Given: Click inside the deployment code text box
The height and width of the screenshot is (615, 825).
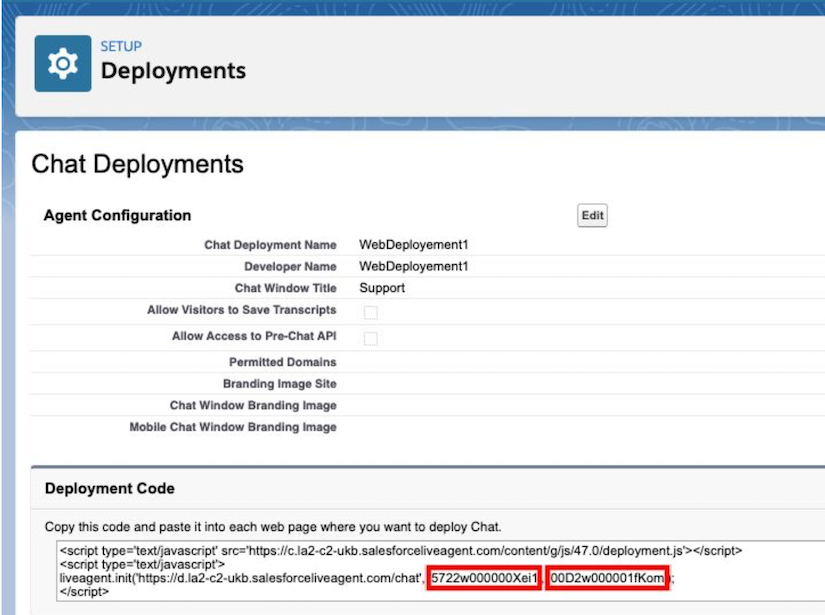Looking at the screenshot, I should [x=440, y=571].
